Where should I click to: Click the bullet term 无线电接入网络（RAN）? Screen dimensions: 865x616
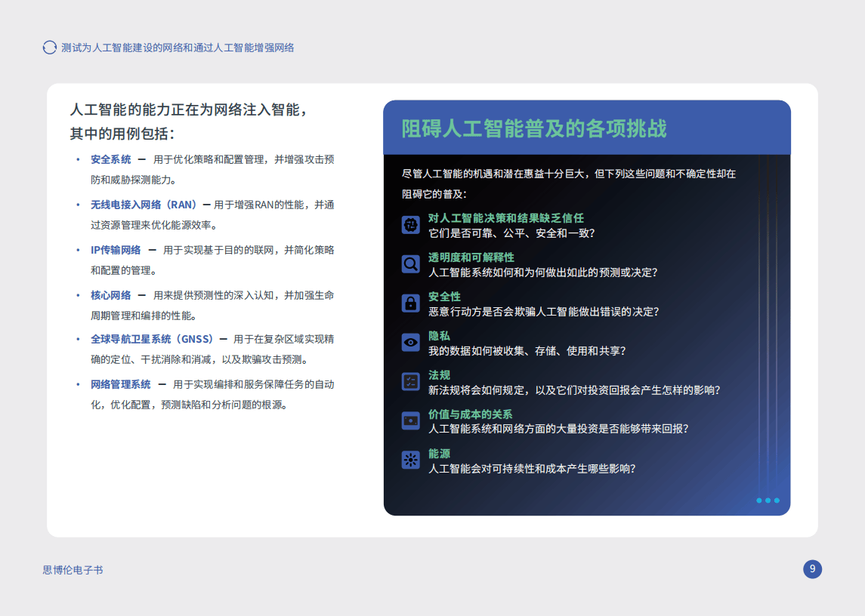pyautogui.click(x=144, y=205)
